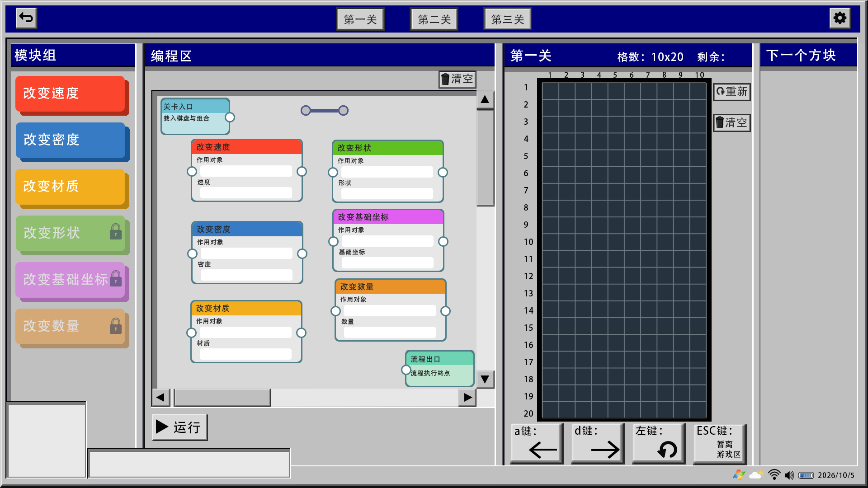
Task: Click the Wi-Fi icon in system tray
Action: click(x=774, y=474)
